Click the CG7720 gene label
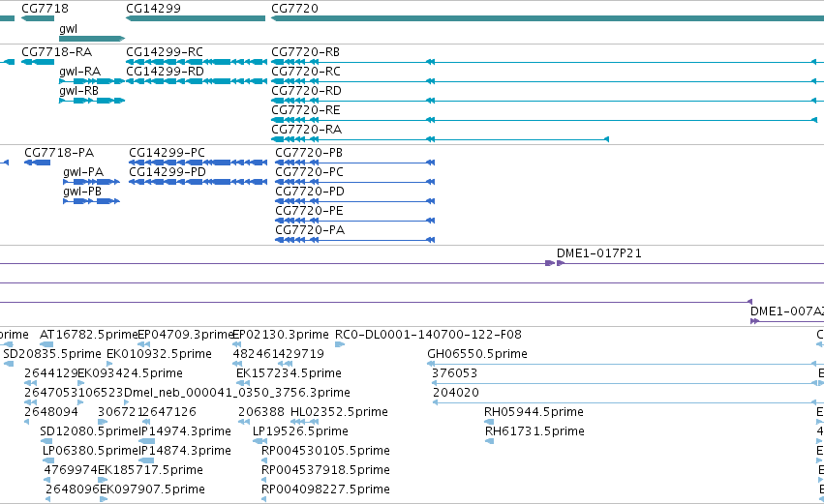 [x=294, y=9]
